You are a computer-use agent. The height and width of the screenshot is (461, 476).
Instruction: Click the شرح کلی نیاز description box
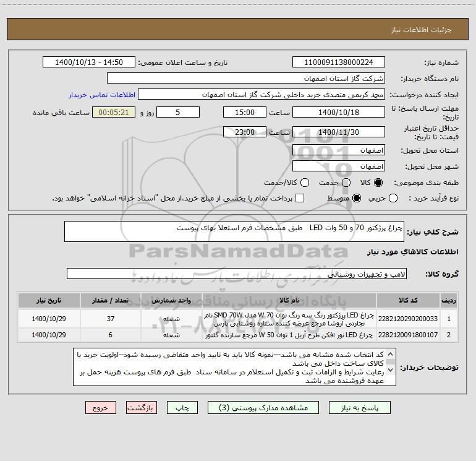[x=234, y=231]
